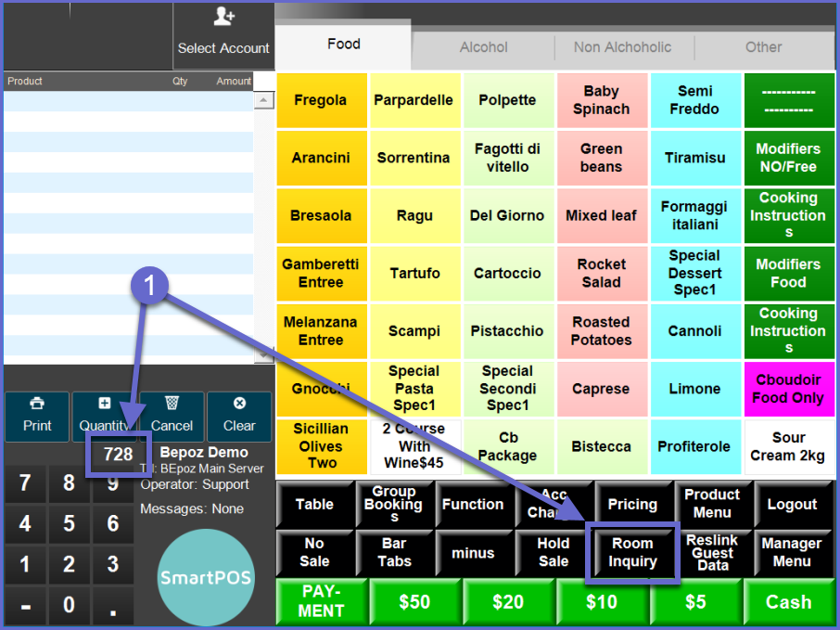Click the 728 numeric entry field

coord(118,455)
